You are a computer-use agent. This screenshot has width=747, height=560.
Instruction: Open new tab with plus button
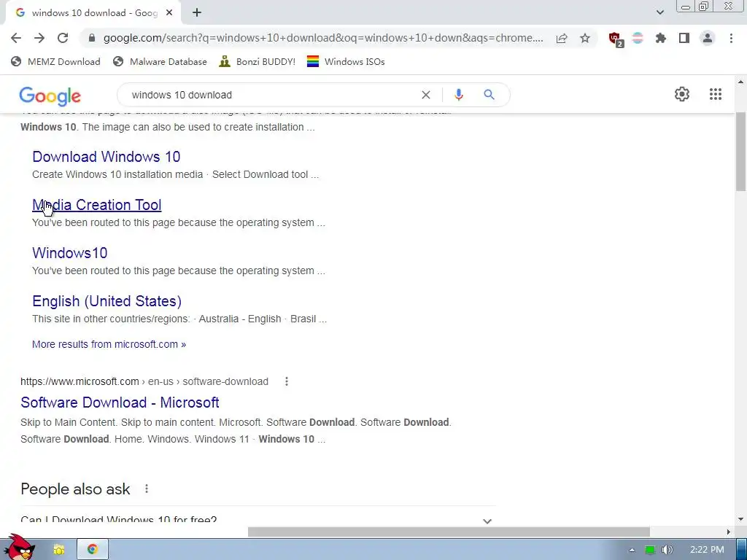click(x=197, y=13)
